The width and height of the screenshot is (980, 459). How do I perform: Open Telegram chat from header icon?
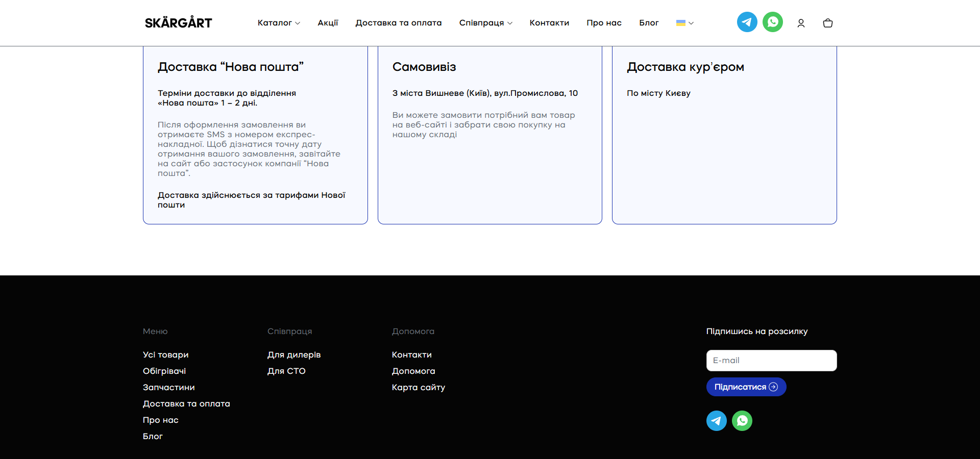[x=747, y=22]
